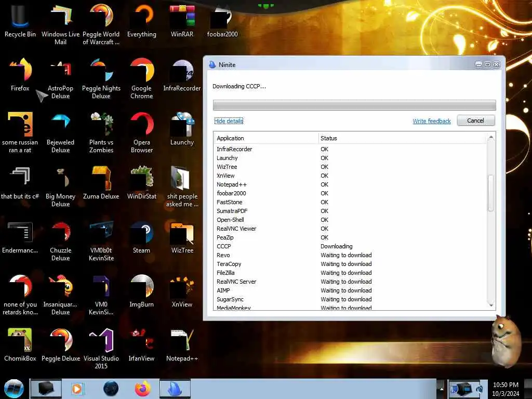Minimize the Ninite window

[478, 65]
